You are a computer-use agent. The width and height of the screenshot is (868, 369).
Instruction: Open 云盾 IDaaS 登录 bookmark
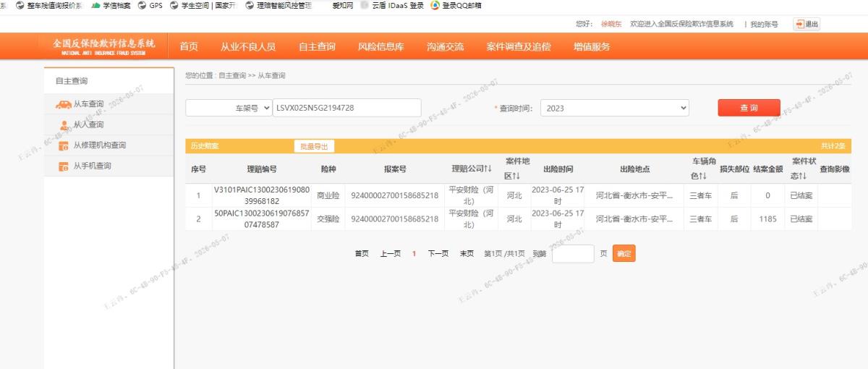pos(391,5)
